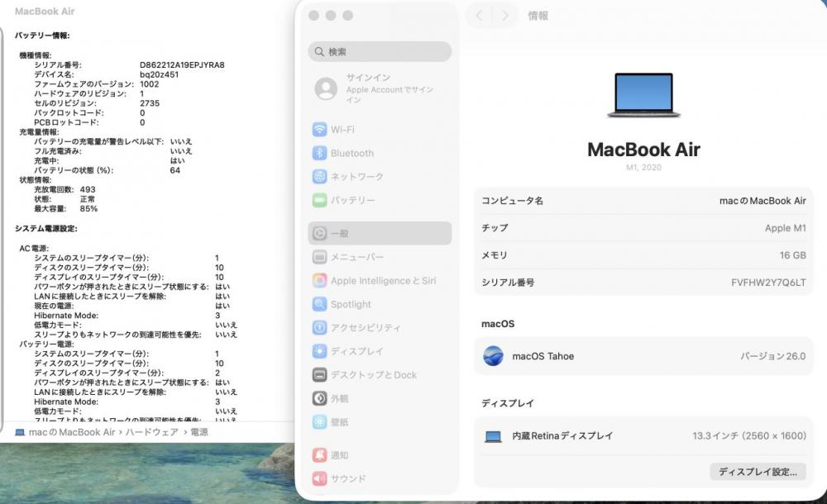The image size is (827, 504).
Task: Click the サインイン Apple Account link
Action: 390,88
